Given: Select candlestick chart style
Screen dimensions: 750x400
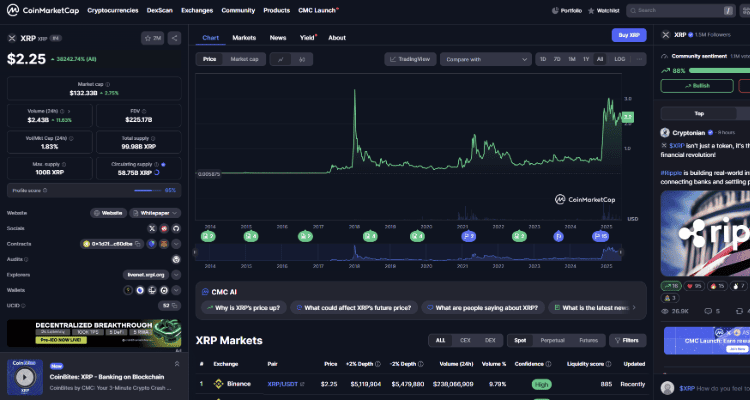Looking at the screenshot, I should click(302, 59).
